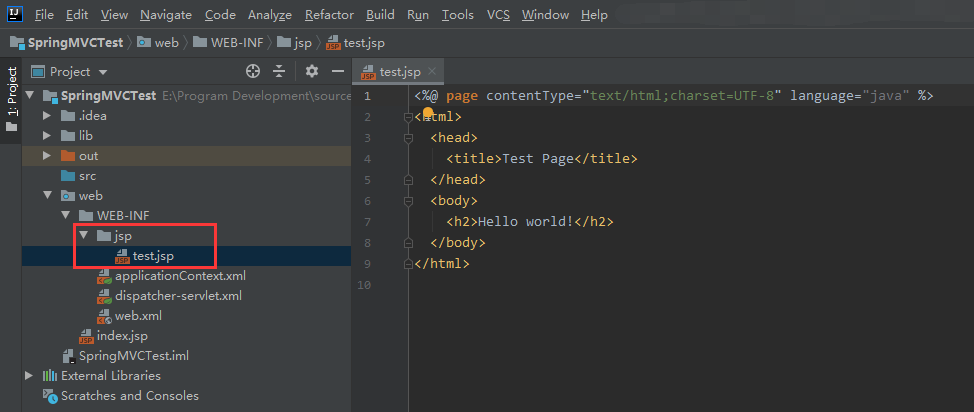Open the Refactor menu
Screen dimensions: 974x412
click(329, 15)
